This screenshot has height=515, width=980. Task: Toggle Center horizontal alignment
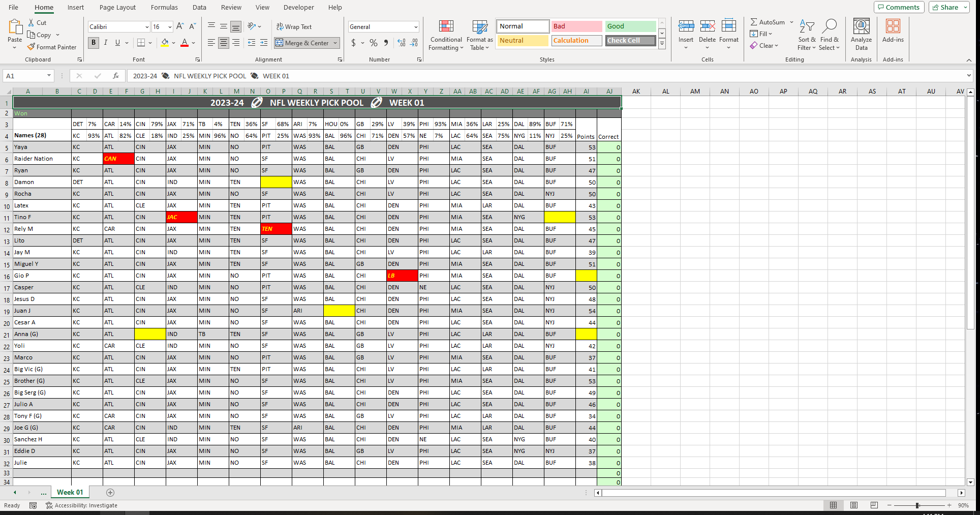224,43
